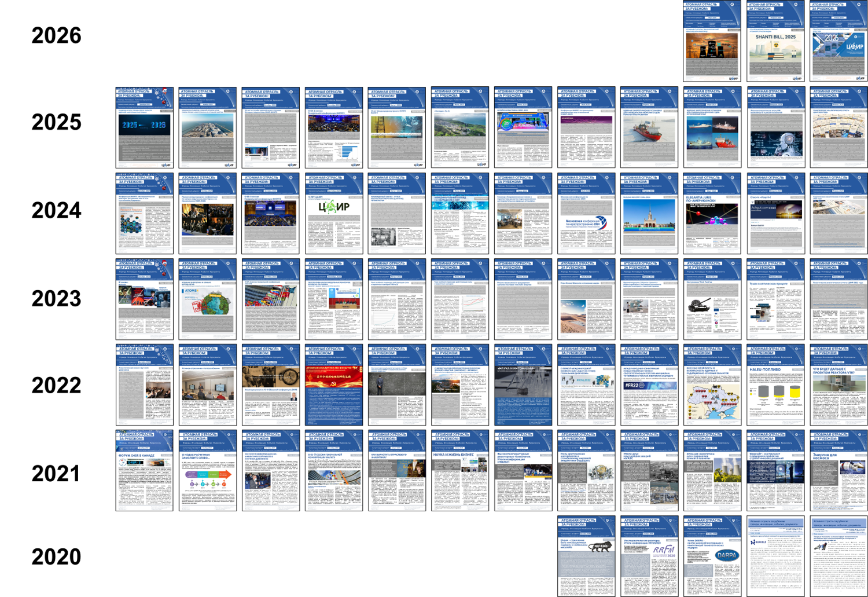The width and height of the screenshot is (868, 597).
Task: Select the НАУКА И ЖИЗНЬ БИЗНЕС issue
Action: [460, 471]
